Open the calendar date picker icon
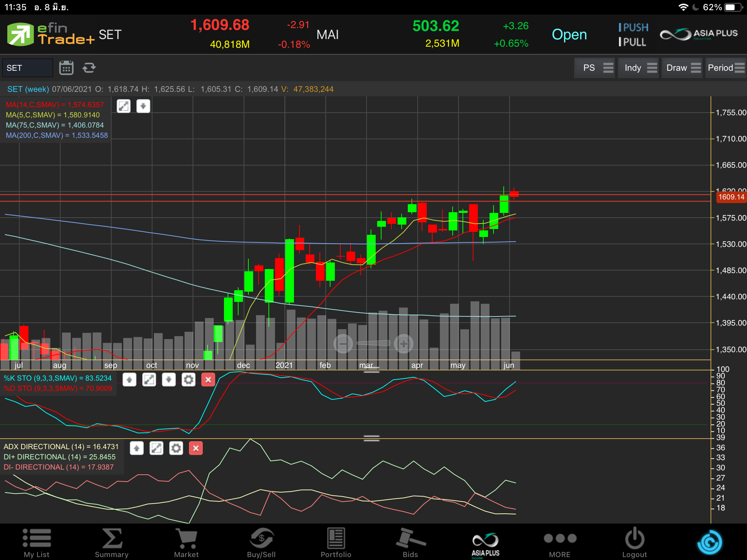 pyautogui.click(x=66, y=68)
